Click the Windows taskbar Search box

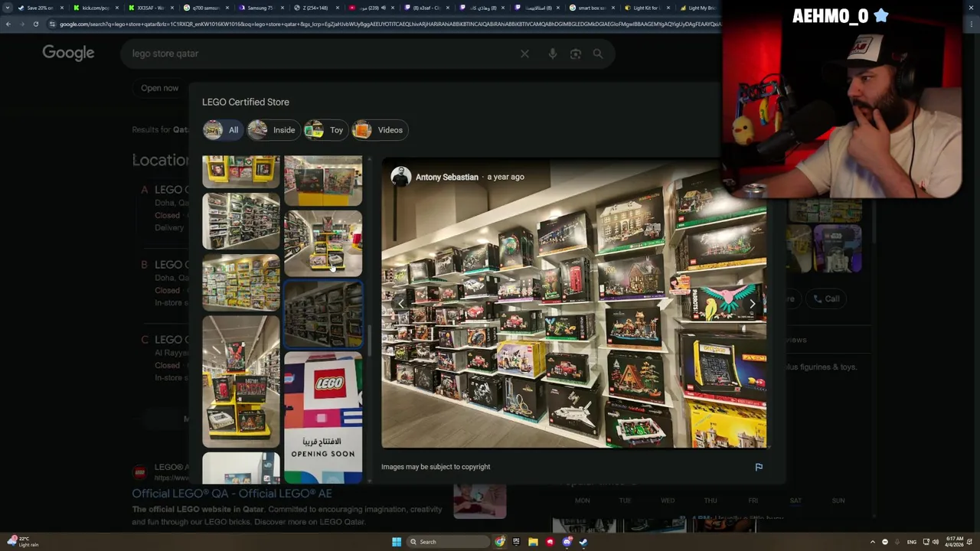click(x=448, y=542)
